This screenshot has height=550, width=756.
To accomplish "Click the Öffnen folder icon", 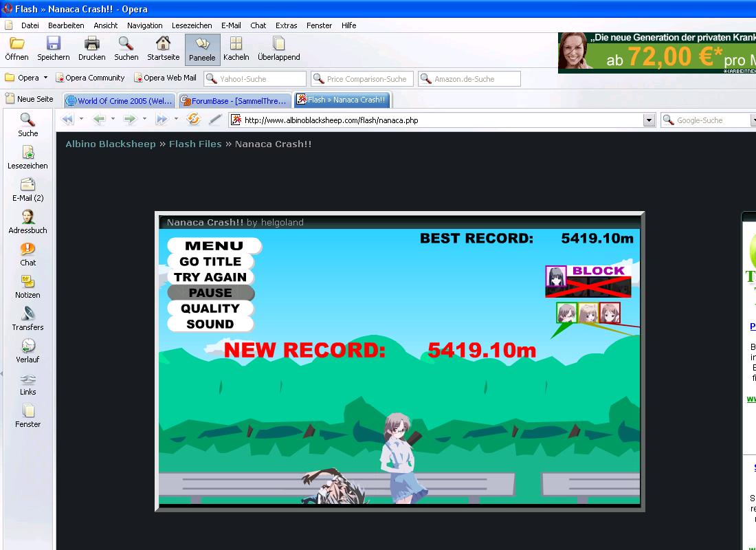I will [x=17, y=43].
